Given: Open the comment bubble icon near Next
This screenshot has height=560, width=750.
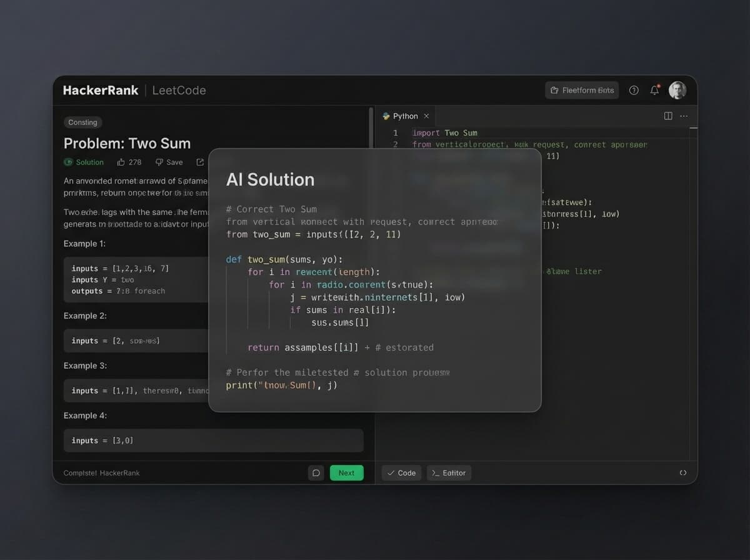Looking at the screenshot, I should pyautogui.click(x=316, y=473).
